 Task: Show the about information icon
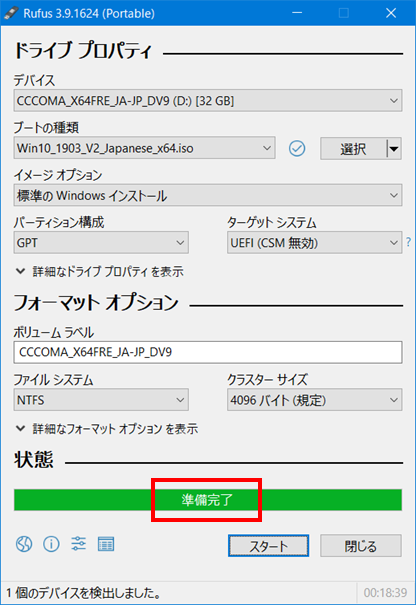coord(51,544)
